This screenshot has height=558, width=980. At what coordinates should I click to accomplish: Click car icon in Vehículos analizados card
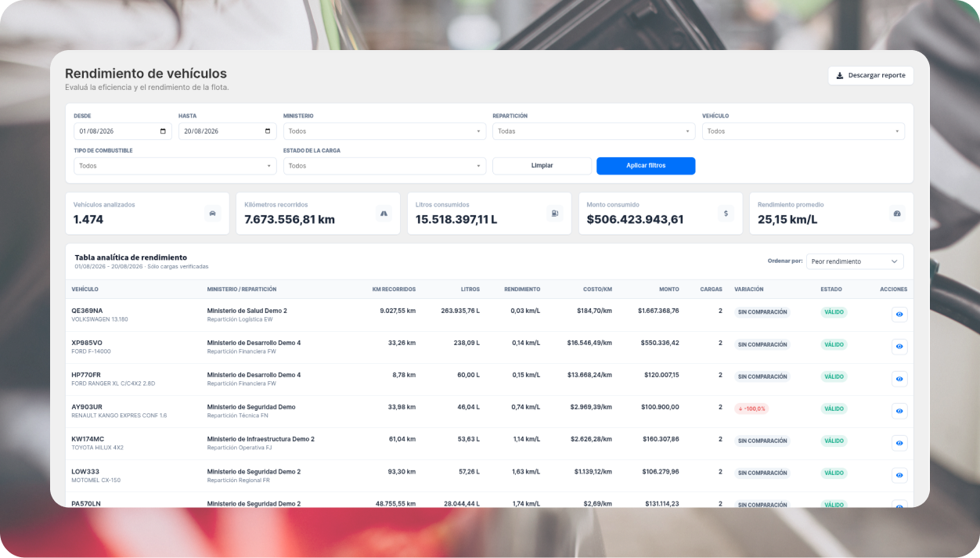coord(213,213)
